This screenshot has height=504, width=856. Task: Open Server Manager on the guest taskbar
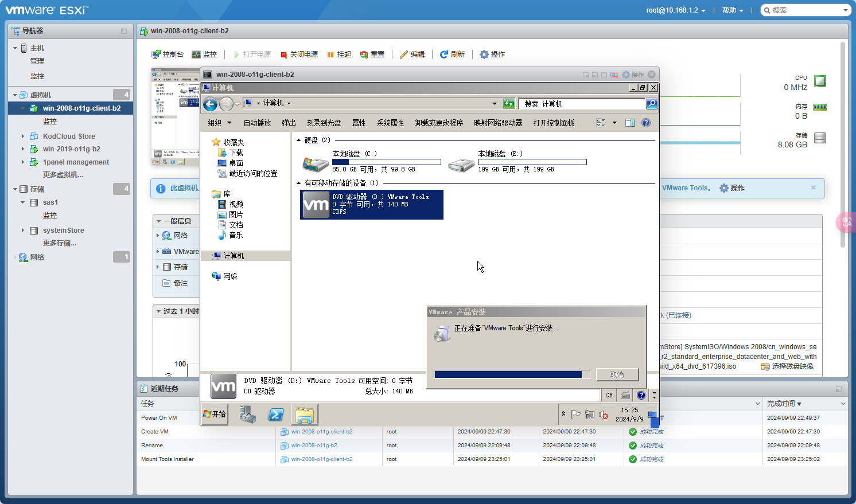click(248, 415)
